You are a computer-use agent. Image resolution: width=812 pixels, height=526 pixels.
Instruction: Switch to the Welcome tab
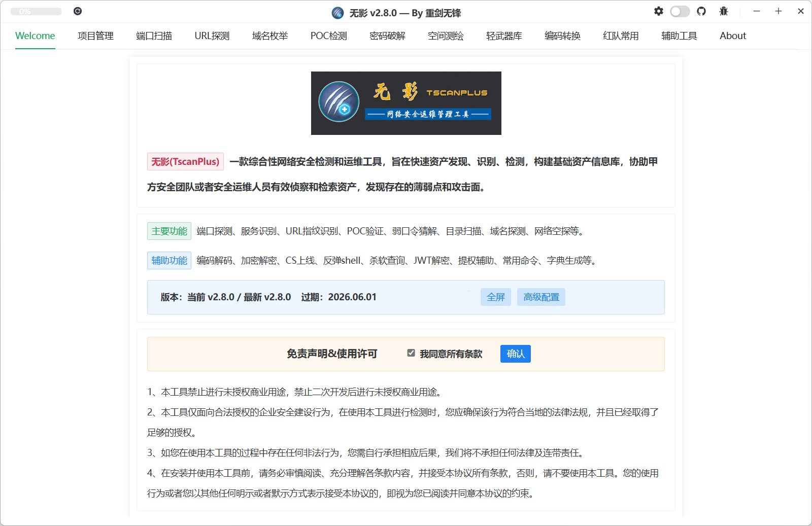pyautogui.click(x=35, y=36)
